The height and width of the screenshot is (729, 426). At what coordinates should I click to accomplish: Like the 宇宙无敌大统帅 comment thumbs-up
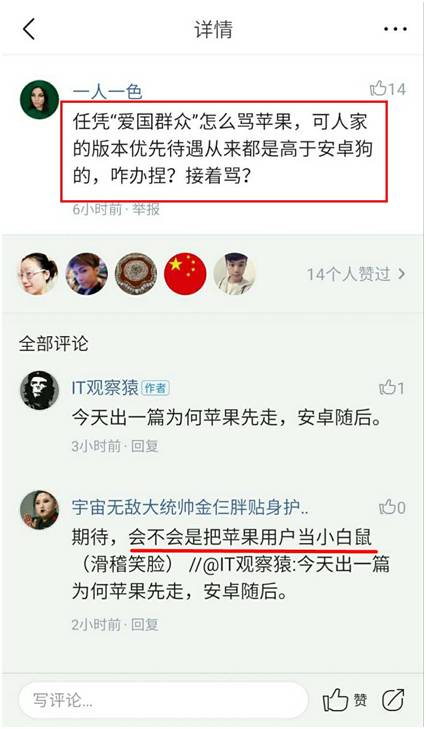[392, 507]
